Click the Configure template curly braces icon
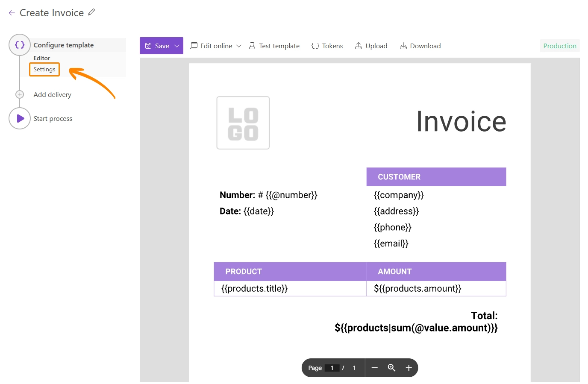Viewport: 588px width, 384px height. click(20, 45)
